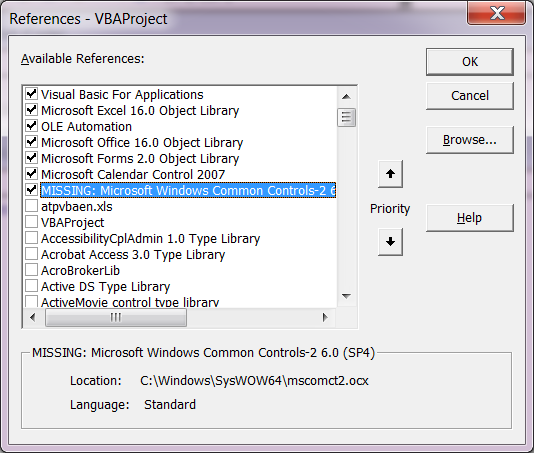Select highlighted 'MISSING: Microsoft Windows Common Controls-2' row

189,191
